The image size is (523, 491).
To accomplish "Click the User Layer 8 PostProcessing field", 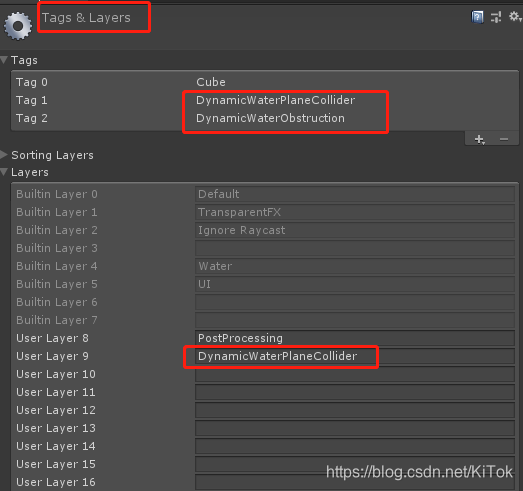I will [355, 338].
